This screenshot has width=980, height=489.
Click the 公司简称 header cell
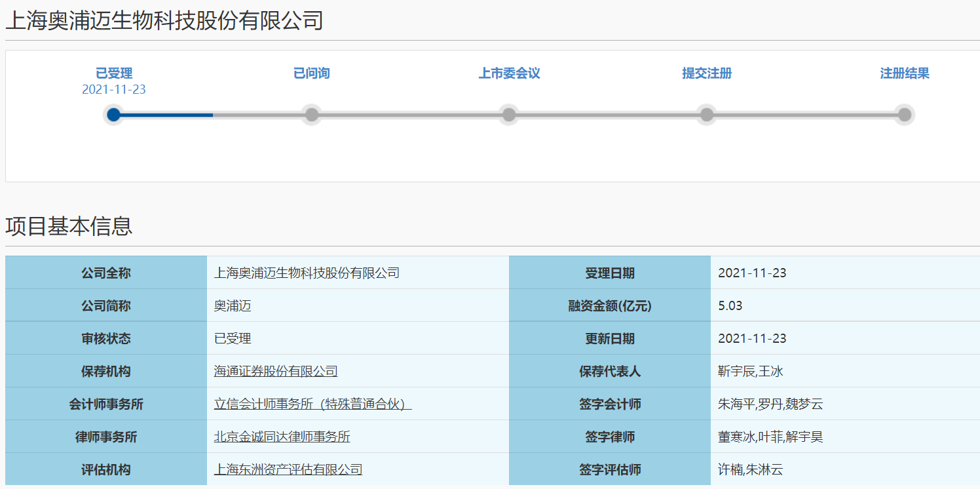click(x=106, y=305)
